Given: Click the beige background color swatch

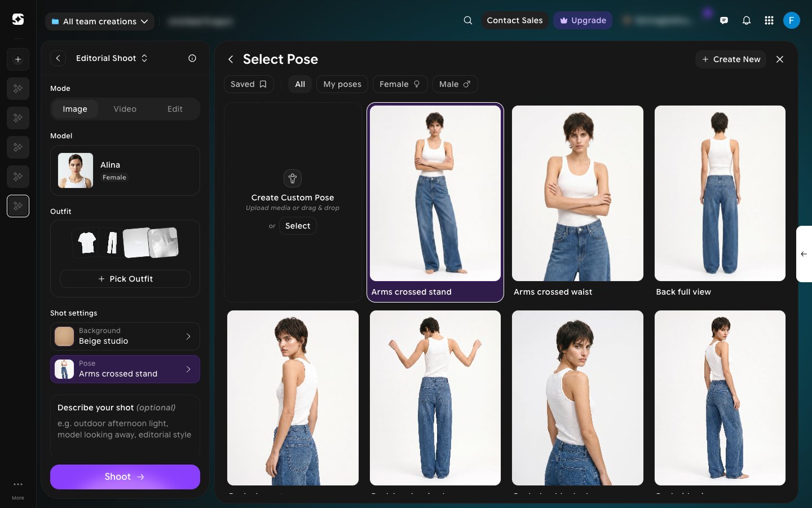Looking at the screenshot, I should point(64,336).
